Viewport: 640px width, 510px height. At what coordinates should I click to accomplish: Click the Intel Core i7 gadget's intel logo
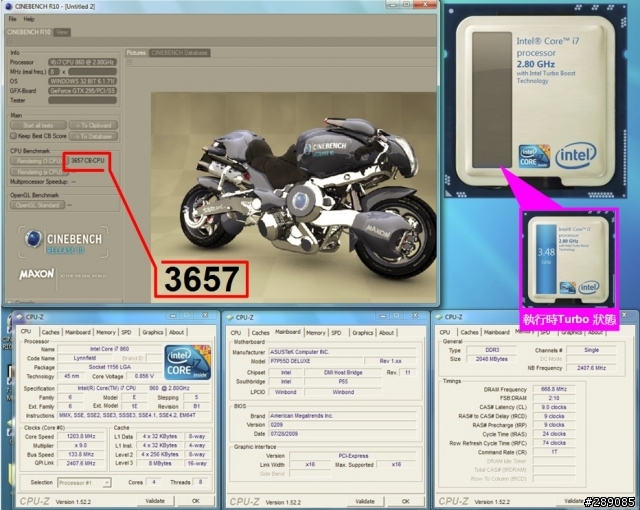[576, 155]
